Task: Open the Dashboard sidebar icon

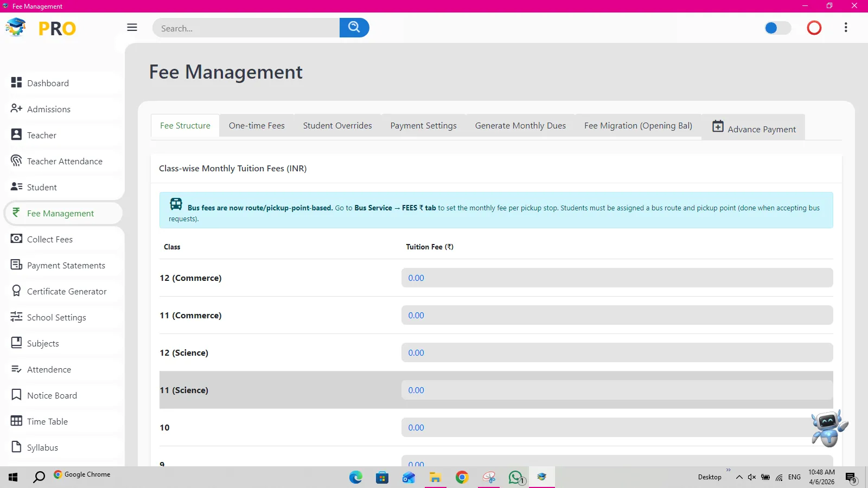Action: [x=16, y=82]
